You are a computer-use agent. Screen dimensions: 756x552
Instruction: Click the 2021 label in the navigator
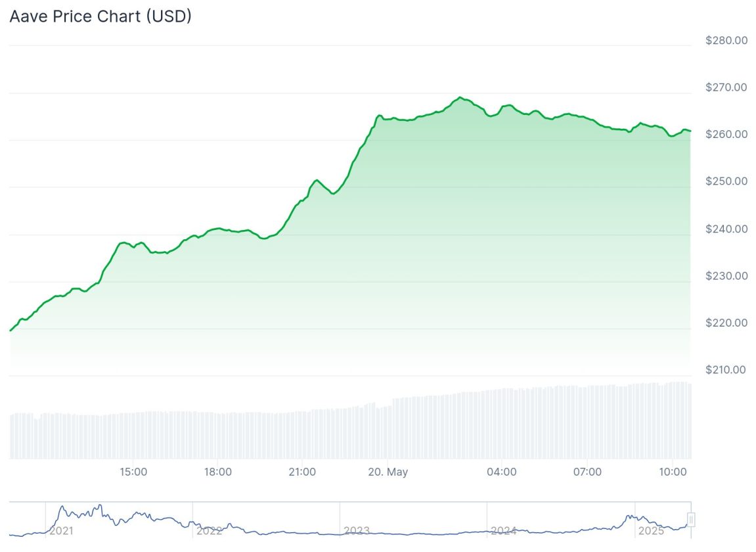61,531
